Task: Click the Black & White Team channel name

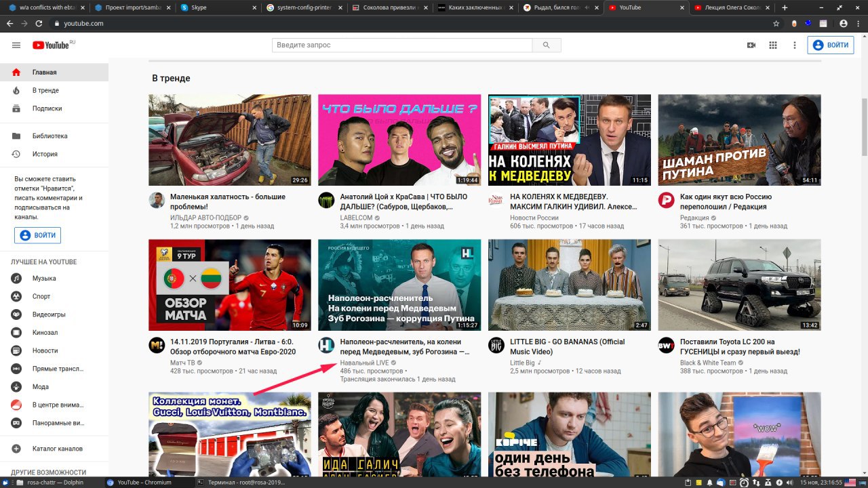Action: [707, 363]
